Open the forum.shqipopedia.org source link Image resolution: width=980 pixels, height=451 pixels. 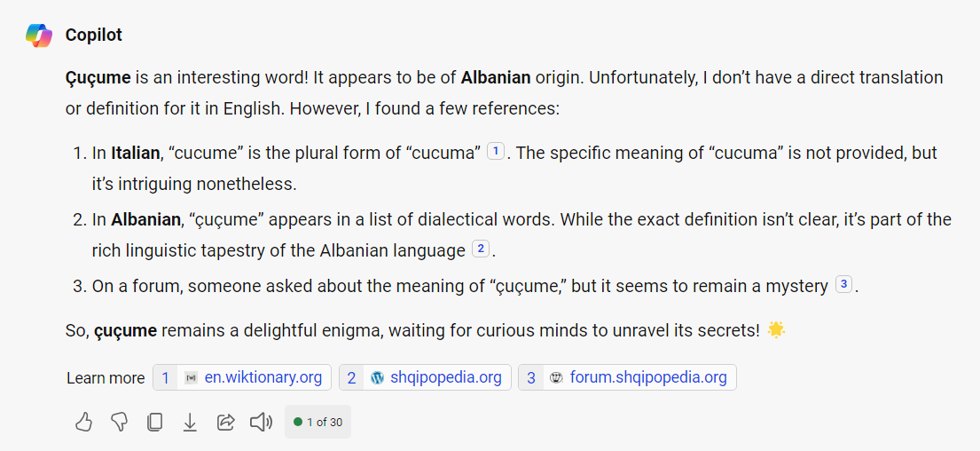(647, 377)
